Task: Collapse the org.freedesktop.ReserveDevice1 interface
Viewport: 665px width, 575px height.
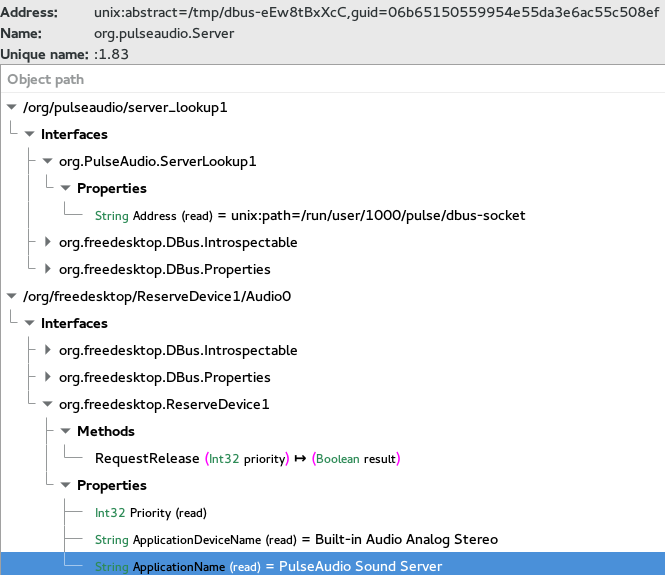Action: (47, 404)
